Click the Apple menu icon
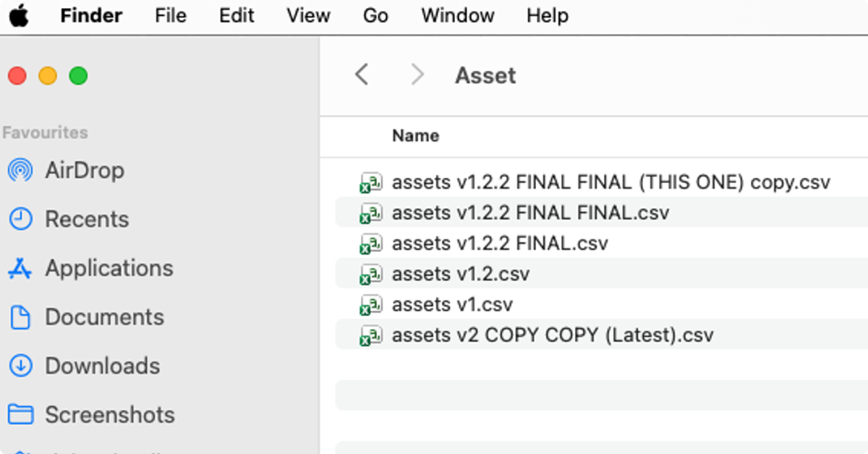The width and height of the screenshot is (868, 454). tap(19, 14)
